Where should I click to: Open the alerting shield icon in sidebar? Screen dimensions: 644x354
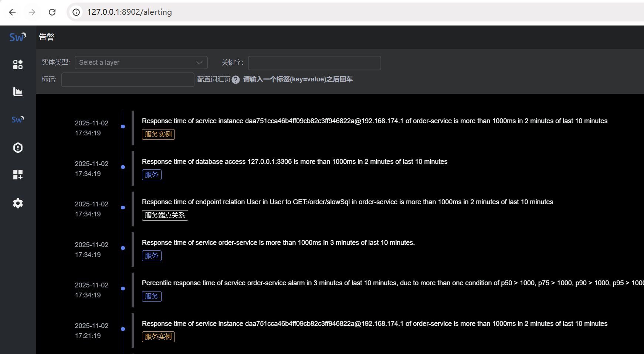(18, 148)
